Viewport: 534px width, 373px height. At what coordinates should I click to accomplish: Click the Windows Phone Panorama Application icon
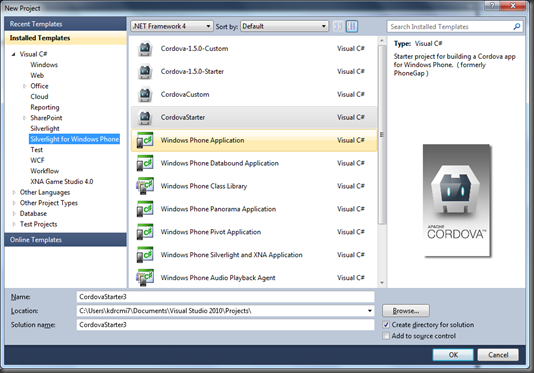click(x=145, y=209)
